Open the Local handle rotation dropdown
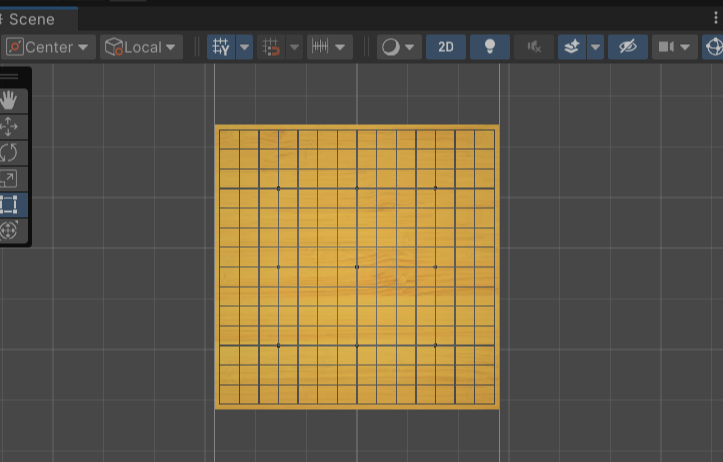The height and width of the screenshot is (462, 723). pos(141,47)
